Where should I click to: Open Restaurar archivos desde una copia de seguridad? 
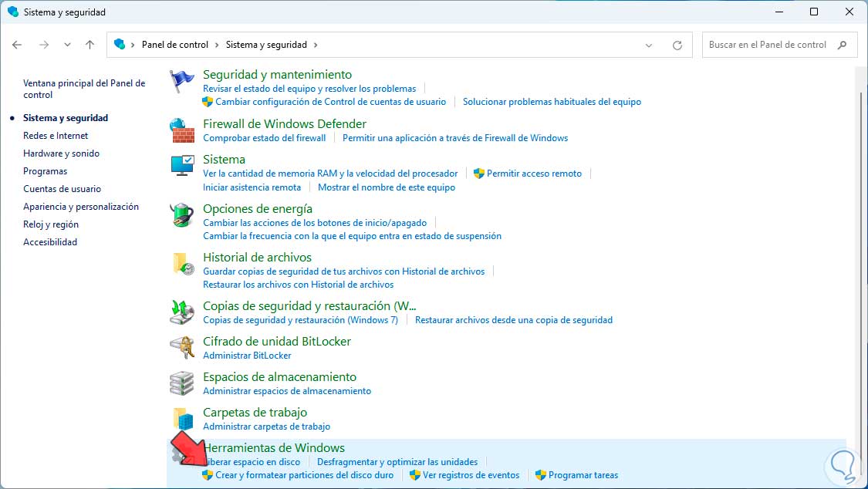(514, 320)
